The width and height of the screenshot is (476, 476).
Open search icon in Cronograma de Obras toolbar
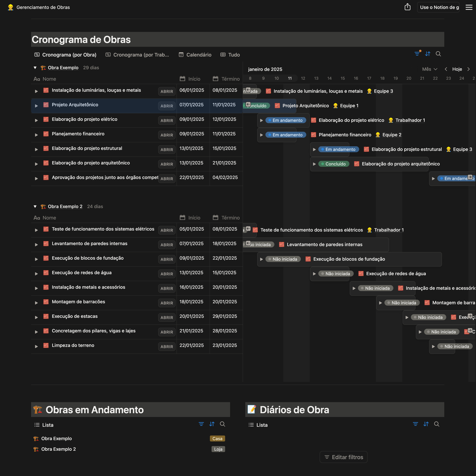[x=438, y=54]
